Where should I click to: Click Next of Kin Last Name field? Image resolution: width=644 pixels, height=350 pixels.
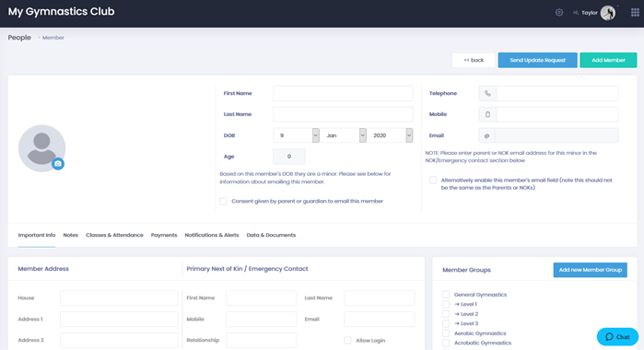coord(379,297)
